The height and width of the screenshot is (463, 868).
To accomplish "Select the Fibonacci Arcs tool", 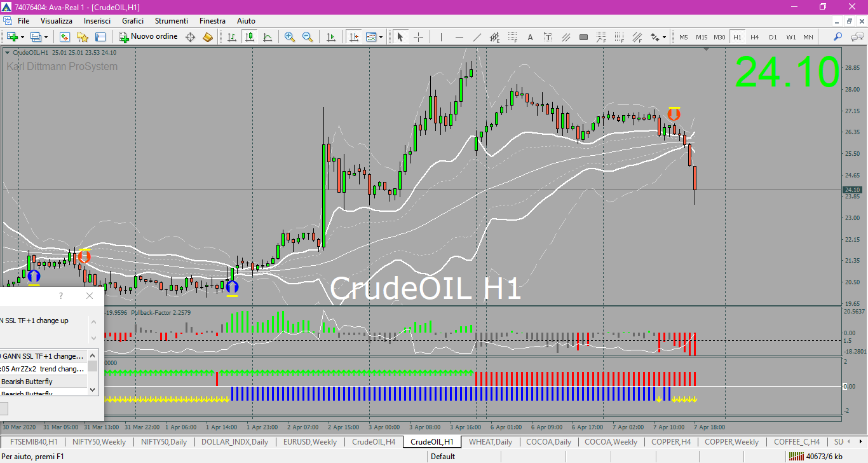I will coord(602,37).
